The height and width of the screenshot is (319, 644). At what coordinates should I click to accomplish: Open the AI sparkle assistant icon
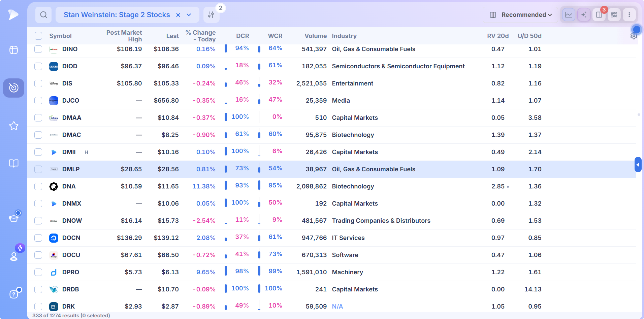coord(584,15)
